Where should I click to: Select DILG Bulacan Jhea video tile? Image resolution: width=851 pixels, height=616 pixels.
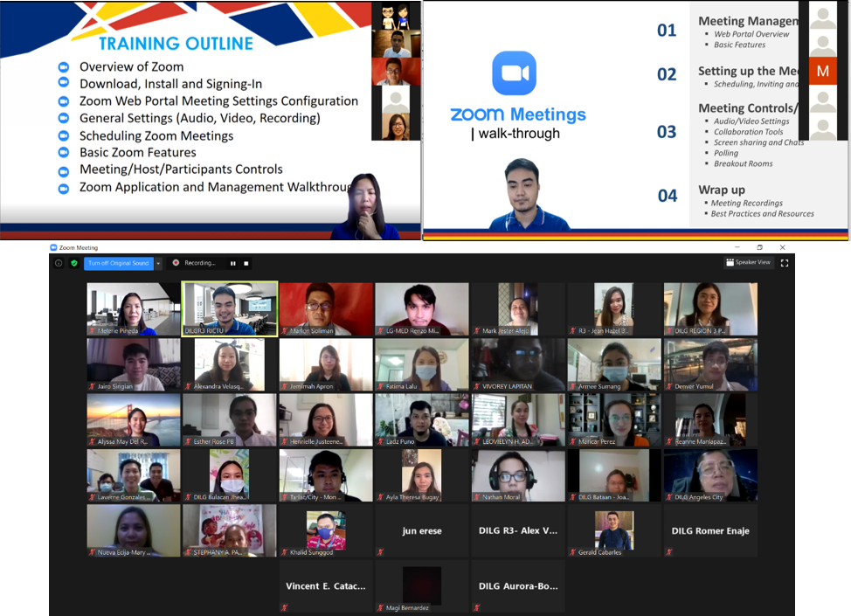coord(230,475)
